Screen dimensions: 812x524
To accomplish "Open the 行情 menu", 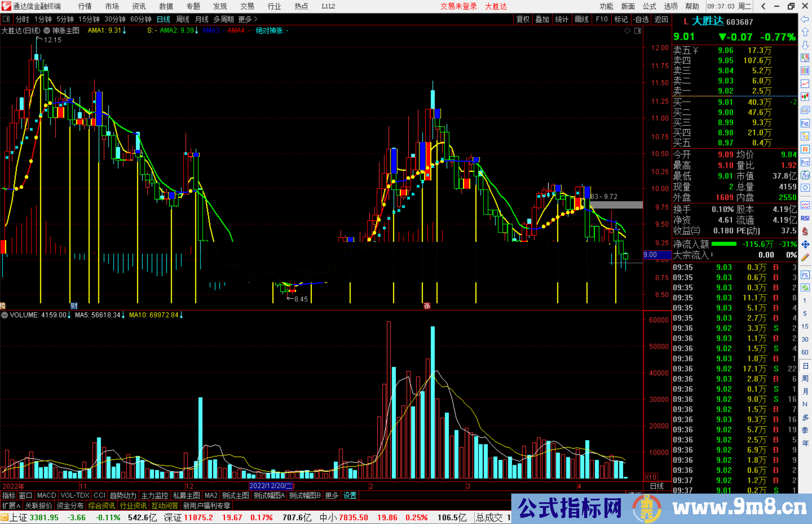I will click(x=85, y=6).
